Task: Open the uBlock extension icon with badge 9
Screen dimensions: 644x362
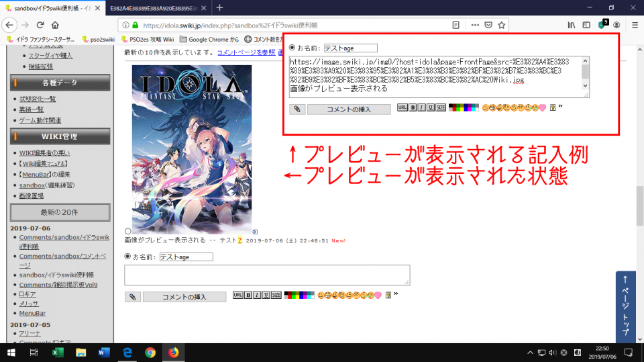Action: [602, 25]
